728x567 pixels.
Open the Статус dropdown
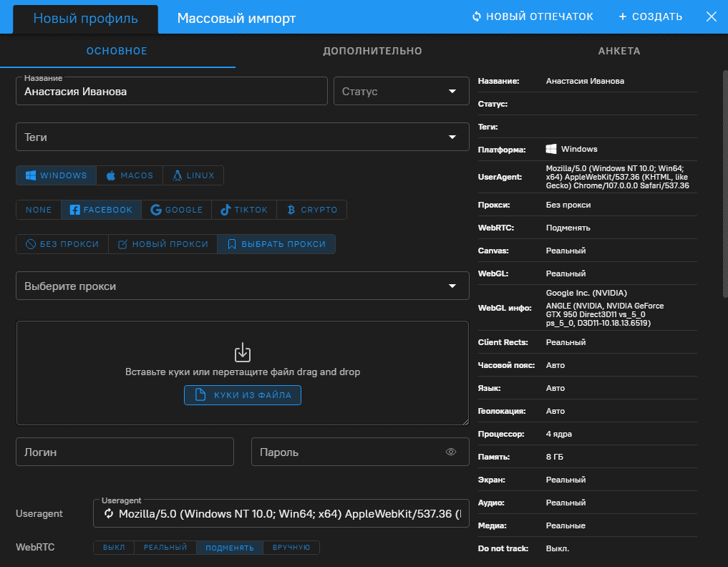coord(401,92)
